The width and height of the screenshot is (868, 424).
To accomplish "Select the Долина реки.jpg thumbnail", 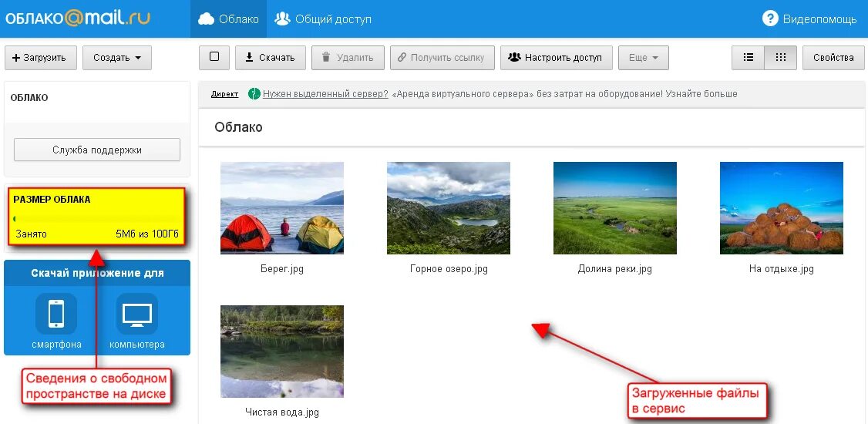I will (x=615, y=208).
